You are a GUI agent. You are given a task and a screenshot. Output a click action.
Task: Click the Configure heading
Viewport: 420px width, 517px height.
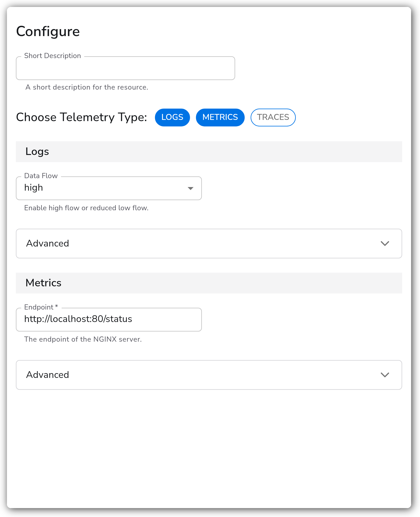(x=48, y=32)
